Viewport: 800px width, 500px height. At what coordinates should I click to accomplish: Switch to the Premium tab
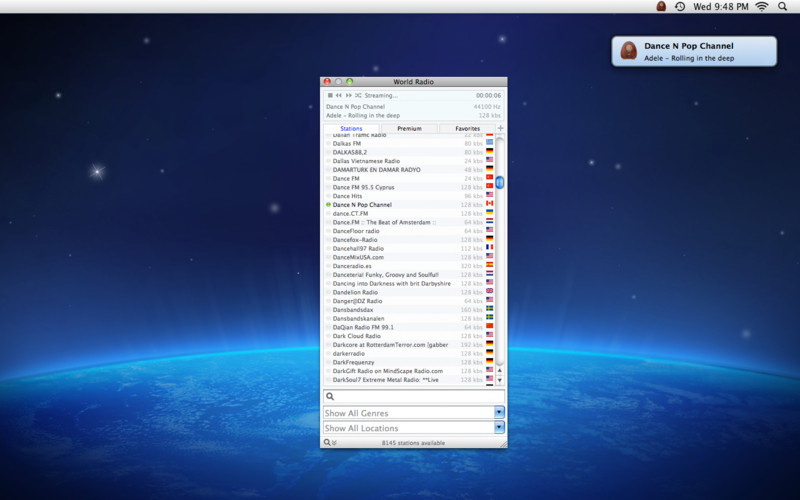[409, 128]
